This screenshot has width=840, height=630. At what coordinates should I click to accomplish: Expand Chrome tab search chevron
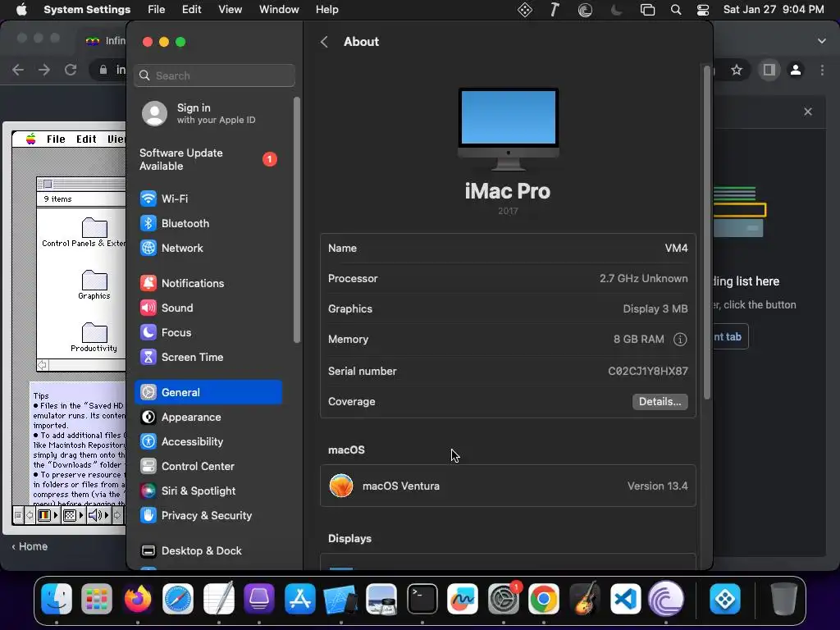822,41
